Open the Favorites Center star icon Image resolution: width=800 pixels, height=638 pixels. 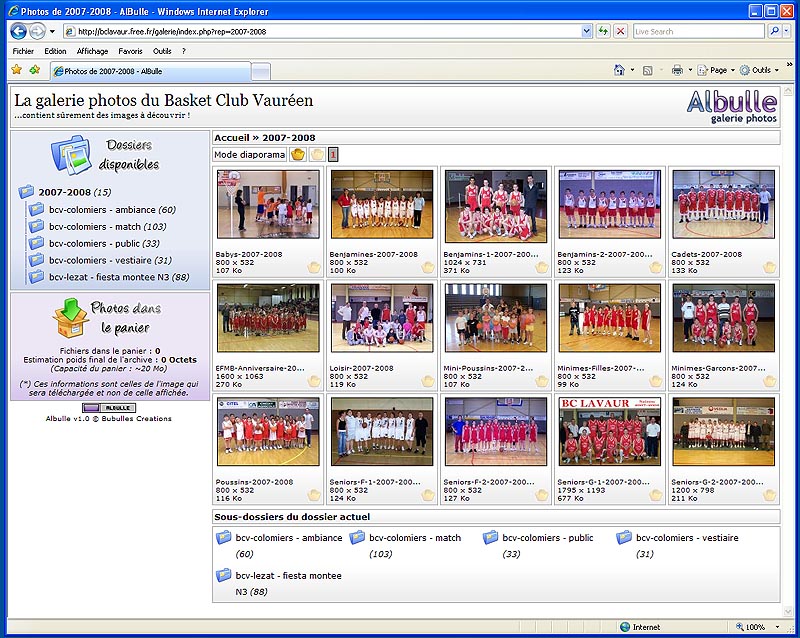pyautogui.click(x=17, y=69)
